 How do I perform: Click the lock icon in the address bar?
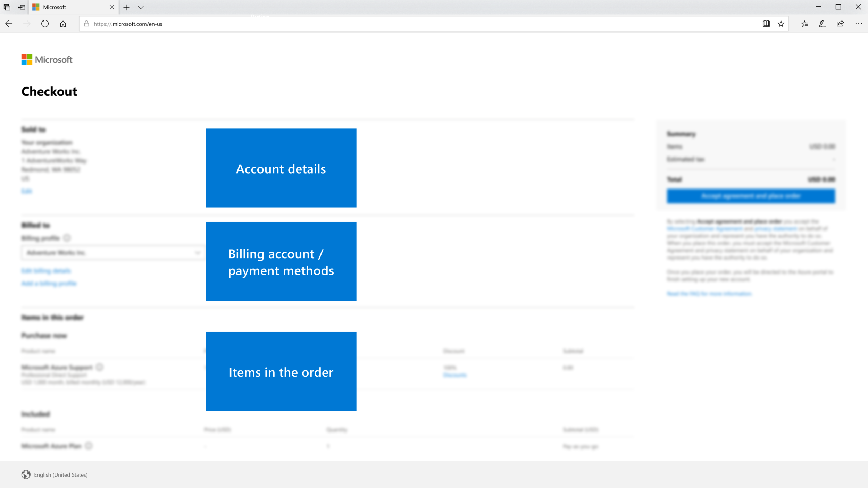click(x=86, y=24)
